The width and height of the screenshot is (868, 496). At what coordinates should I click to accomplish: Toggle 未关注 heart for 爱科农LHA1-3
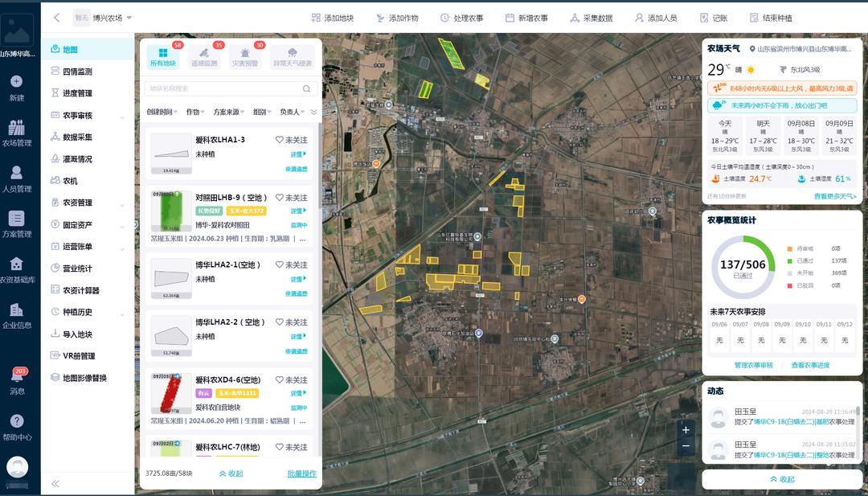coord(280,140)
